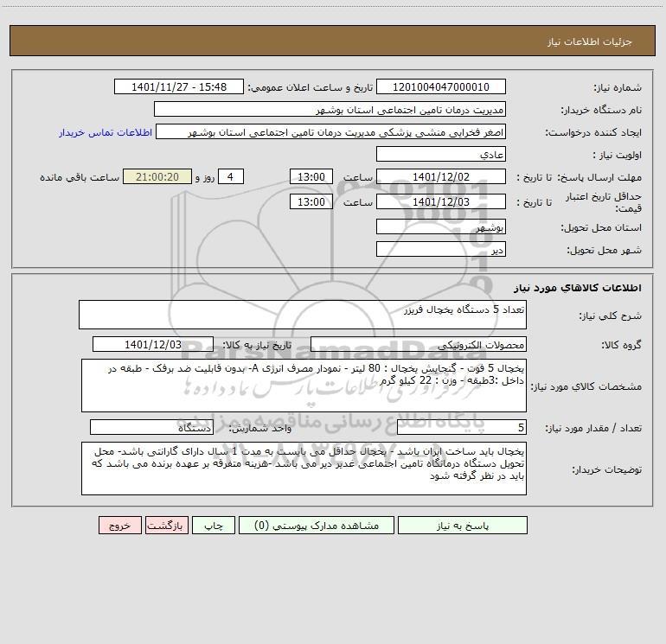Click the priority field عادی
The height and width of the screenshot is (644, 666).
tap(441, 154)
